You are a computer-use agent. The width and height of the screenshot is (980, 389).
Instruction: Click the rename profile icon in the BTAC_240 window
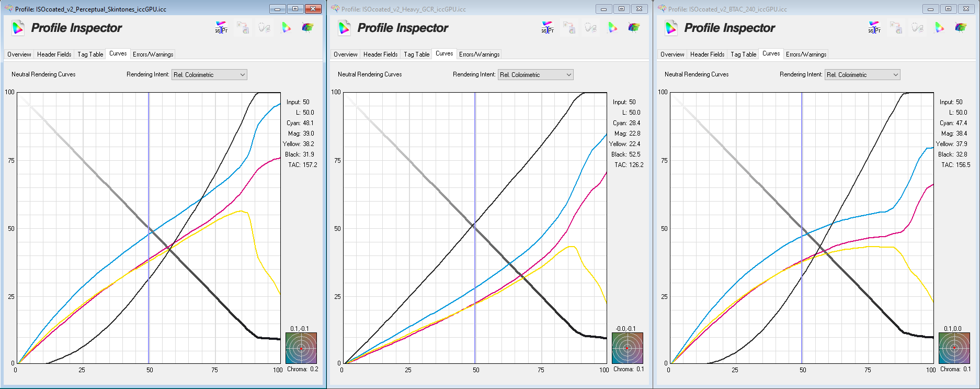[874, 28]
